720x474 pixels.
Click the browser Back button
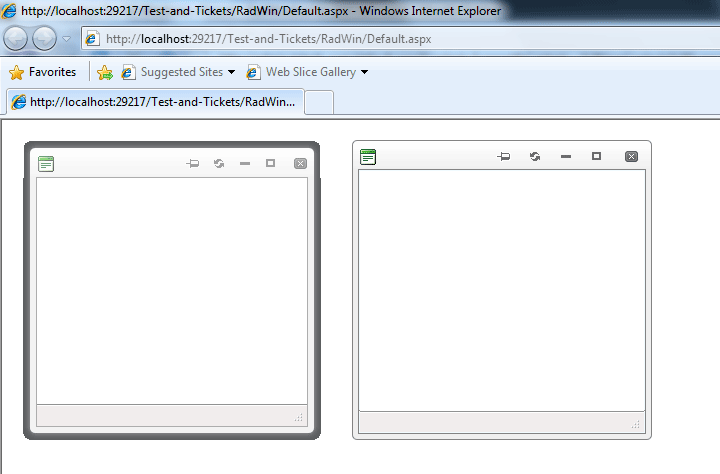point(16,39)
